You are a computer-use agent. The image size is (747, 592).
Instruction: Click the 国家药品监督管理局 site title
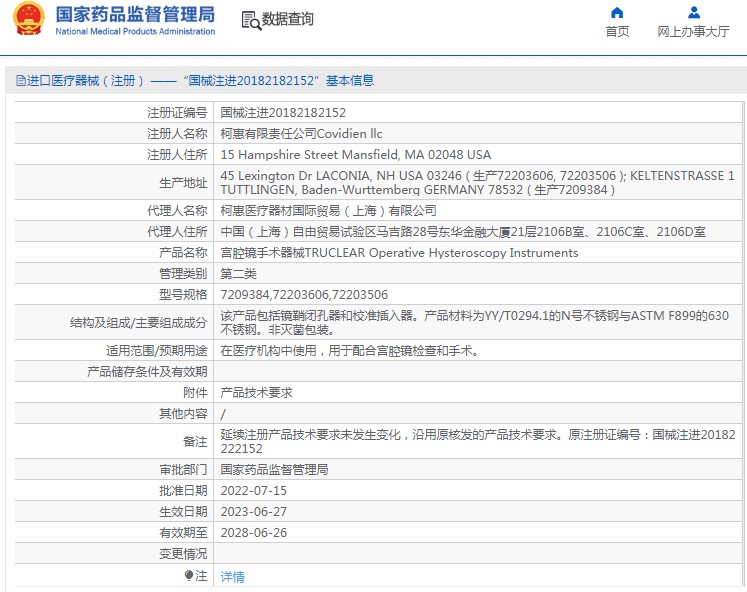click(x=135, y=14)
